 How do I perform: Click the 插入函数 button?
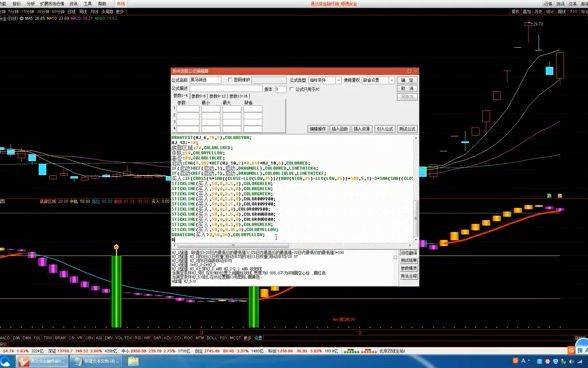pyautogui.click(x=340, y=129)
